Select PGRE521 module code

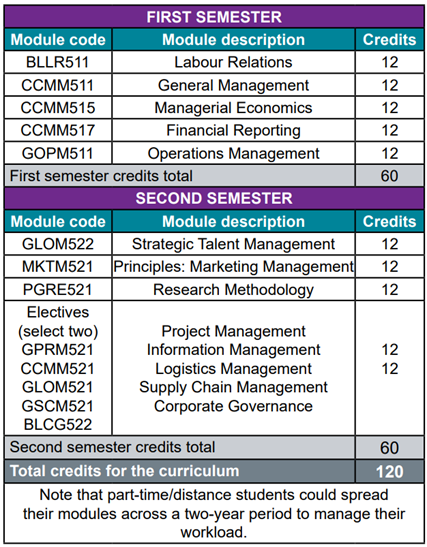tap(58, 290)
